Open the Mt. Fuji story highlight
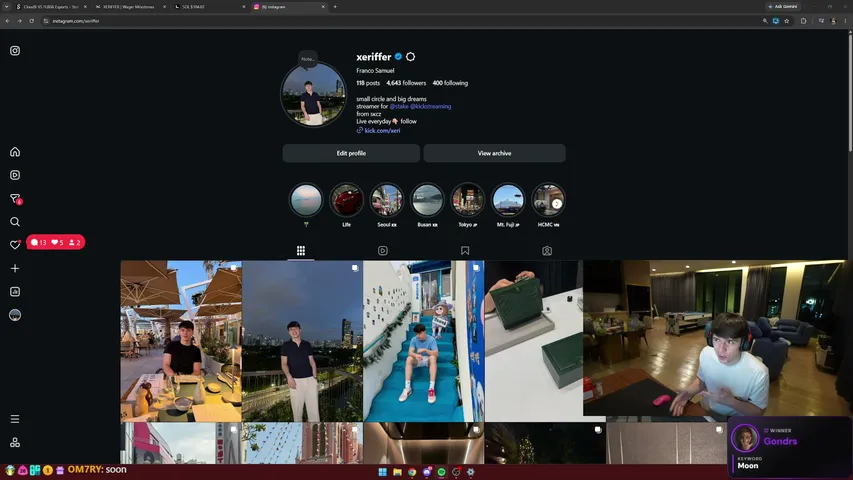This screenshot has height=480, width=853. click(508, 200)
